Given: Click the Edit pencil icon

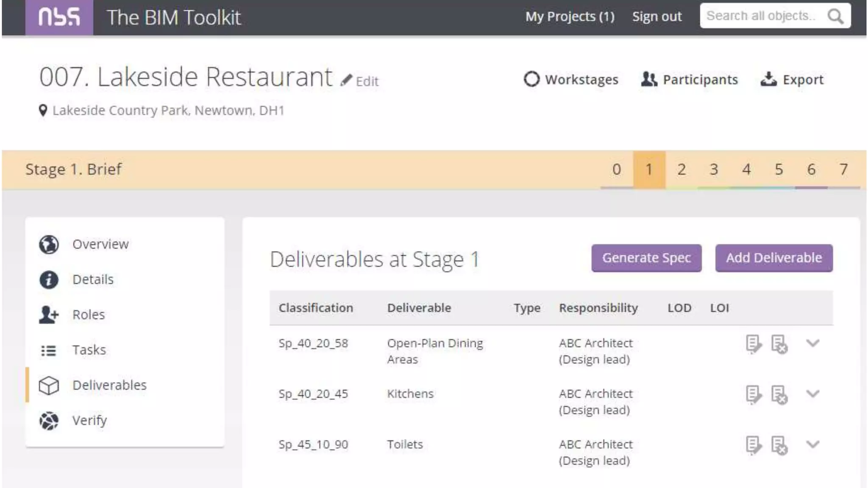Looking at the screenshot, I should 346,80.
